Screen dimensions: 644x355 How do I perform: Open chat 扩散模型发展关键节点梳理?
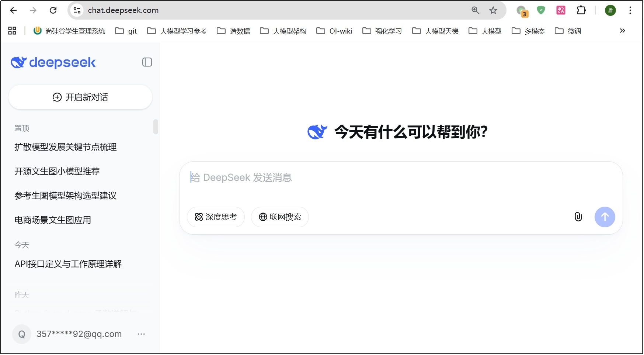click(x=66, y=147)
